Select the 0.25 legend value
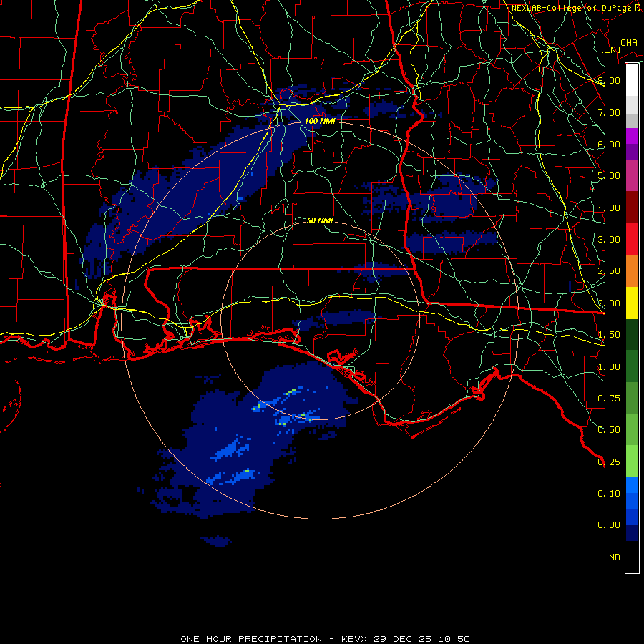 coord(609,462)
